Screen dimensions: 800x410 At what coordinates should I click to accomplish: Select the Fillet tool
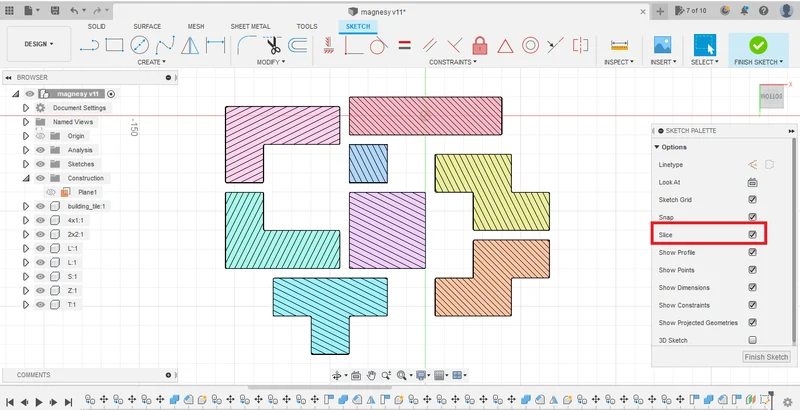tap(247, 45)
